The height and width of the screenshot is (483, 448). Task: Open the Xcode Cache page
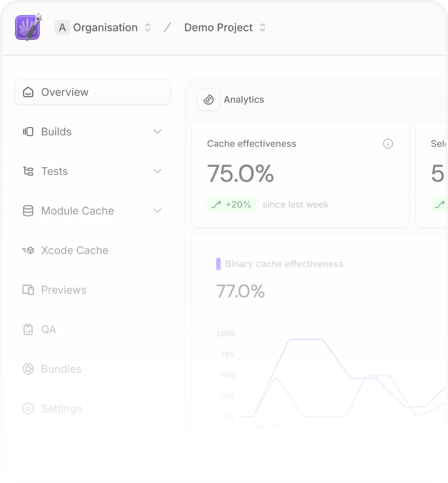coord(75,250)
